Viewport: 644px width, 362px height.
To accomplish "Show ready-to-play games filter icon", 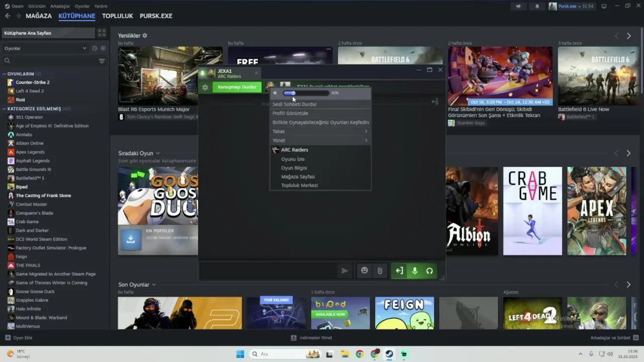I will tap(103, 48).
